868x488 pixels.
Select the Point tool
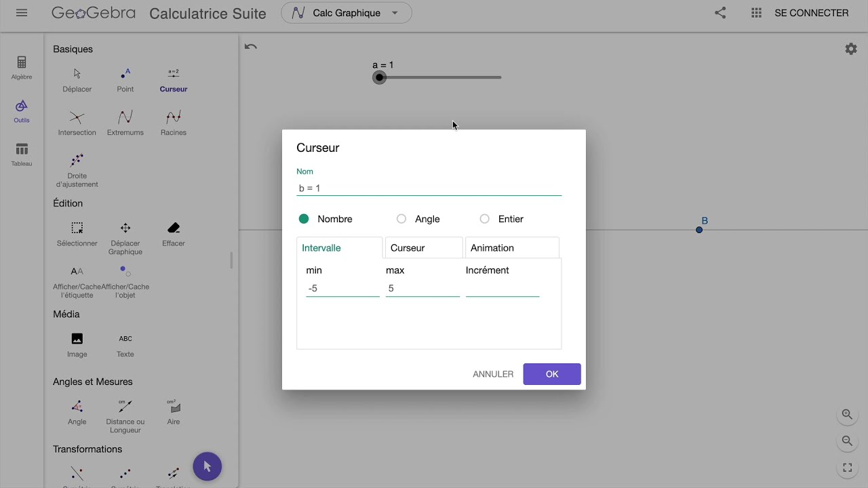(125, 80)
